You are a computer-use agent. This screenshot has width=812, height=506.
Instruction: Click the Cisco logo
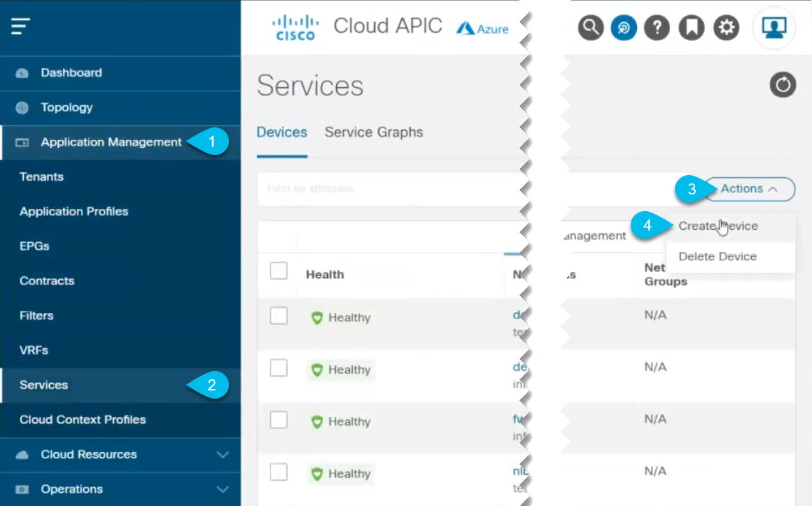click(x=295, y=28)
